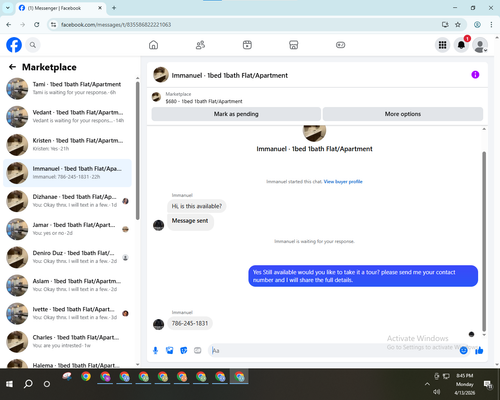Click Immanuel's avatar in chat header
500x400 pixels.
coord(161,75)
